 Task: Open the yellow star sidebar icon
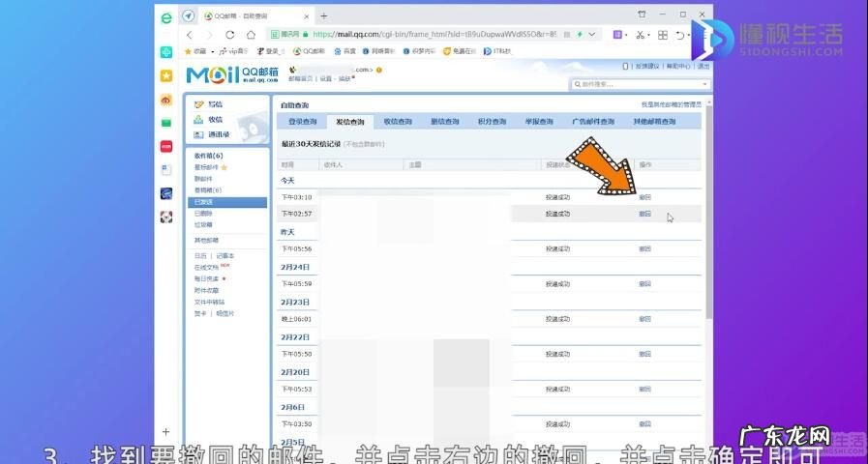pos(166,75)
